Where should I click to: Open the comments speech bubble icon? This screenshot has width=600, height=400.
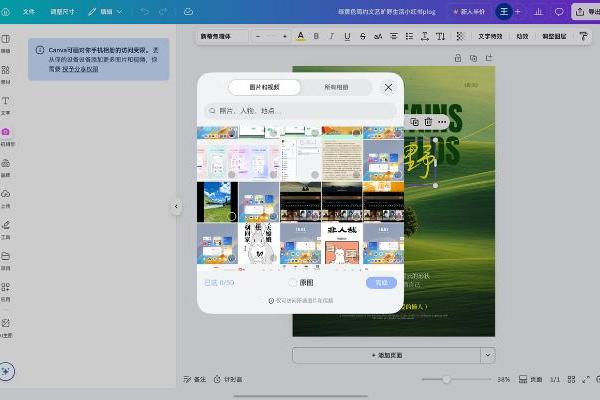pyautogui.click(x=559, y=12)
